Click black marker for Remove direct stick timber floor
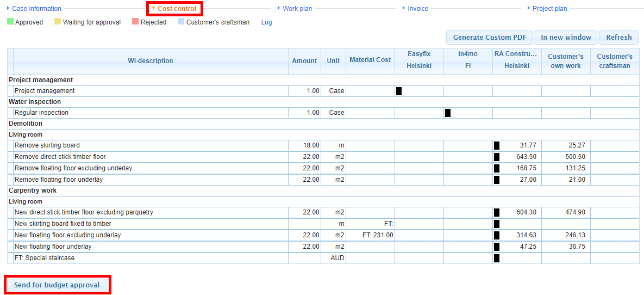Screen dimensions: 644x295 [x=497, y=157]
